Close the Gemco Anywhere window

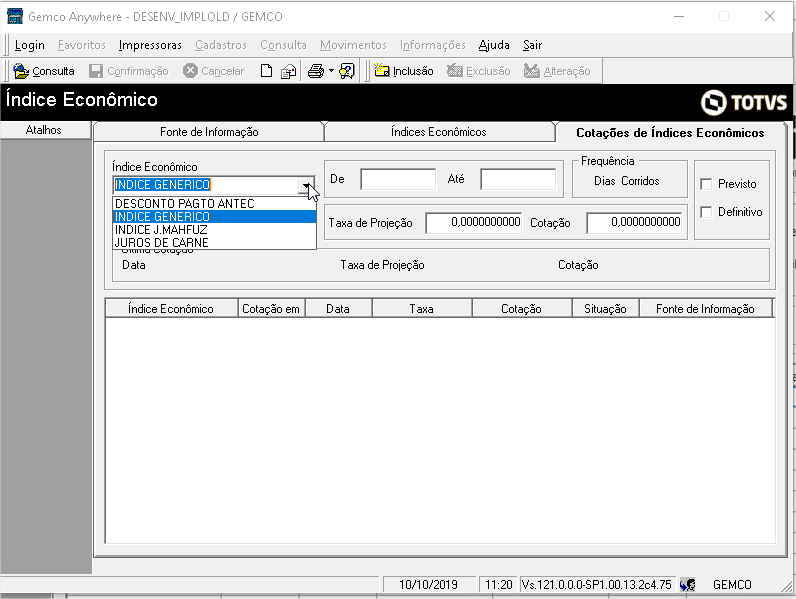click(x=770, y=16)
